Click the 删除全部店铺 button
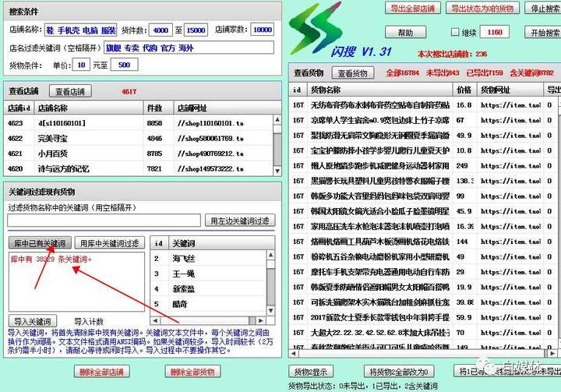Image resolution: width=561 pixels, height=392 pixels. coord(102,372)
